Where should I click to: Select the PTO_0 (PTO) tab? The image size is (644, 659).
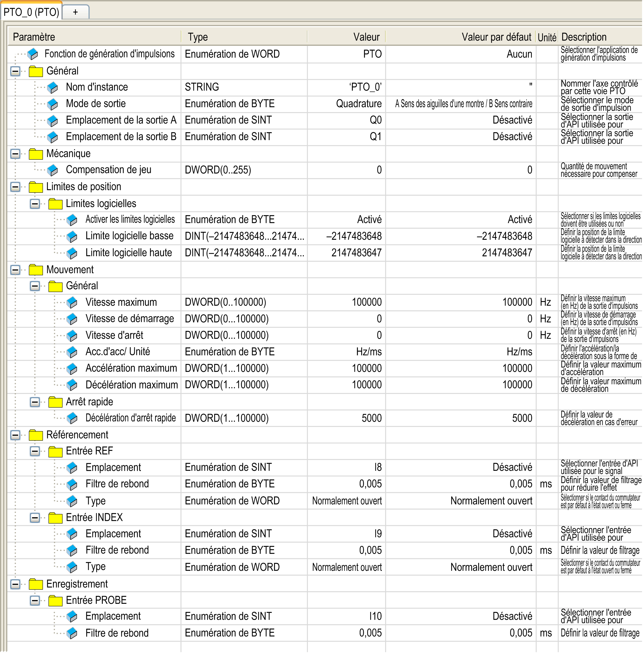click(31, 12)
